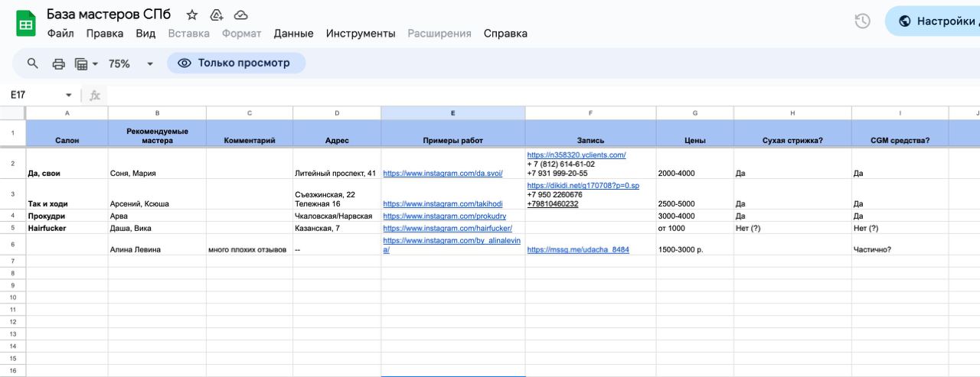Click cell много плохих отзывов
980x377 pixels.
pyautogui.click(x=250, y=245)
